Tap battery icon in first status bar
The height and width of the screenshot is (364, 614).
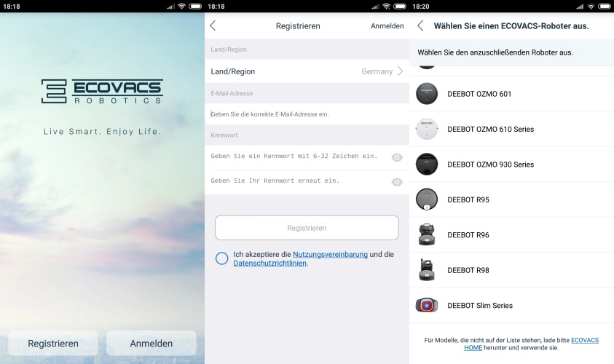click(195, 7)
